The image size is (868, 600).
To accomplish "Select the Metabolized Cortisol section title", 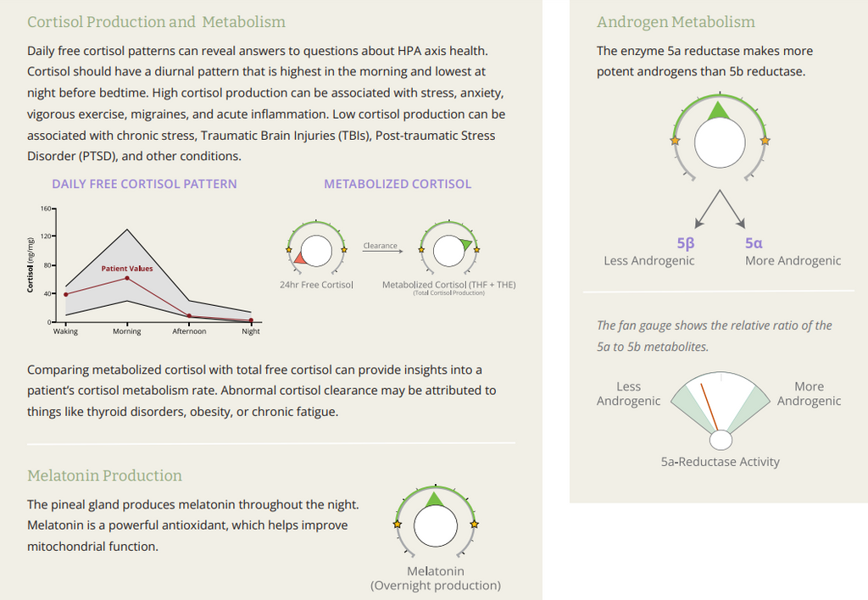I will (x=398, y=184).
